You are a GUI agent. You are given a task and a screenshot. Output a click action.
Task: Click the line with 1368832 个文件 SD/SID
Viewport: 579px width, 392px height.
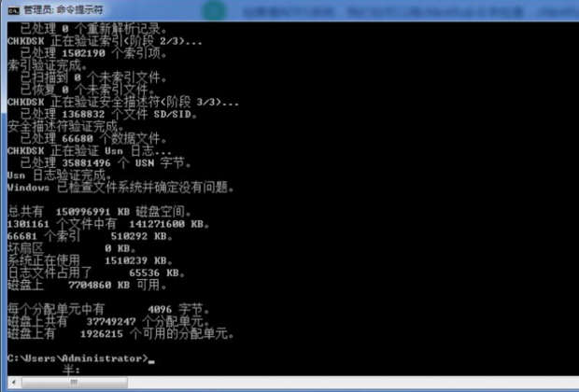(108, 114)
